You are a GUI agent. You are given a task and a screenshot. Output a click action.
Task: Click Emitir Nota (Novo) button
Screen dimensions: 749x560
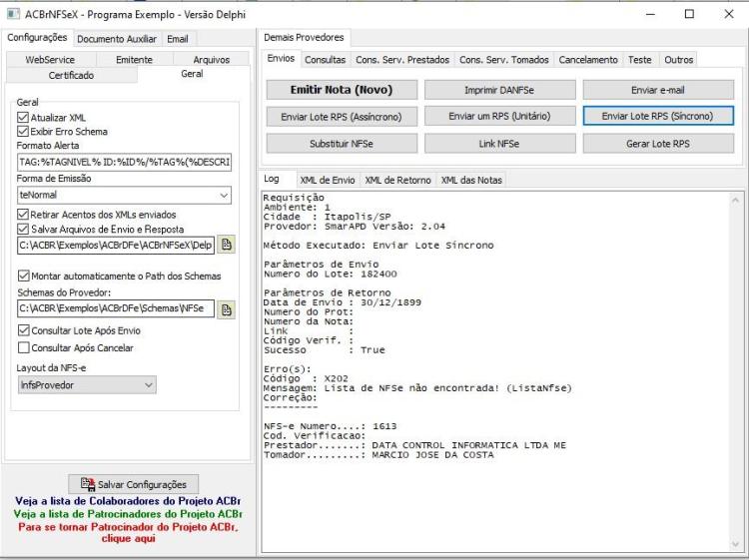click(342, 90)
